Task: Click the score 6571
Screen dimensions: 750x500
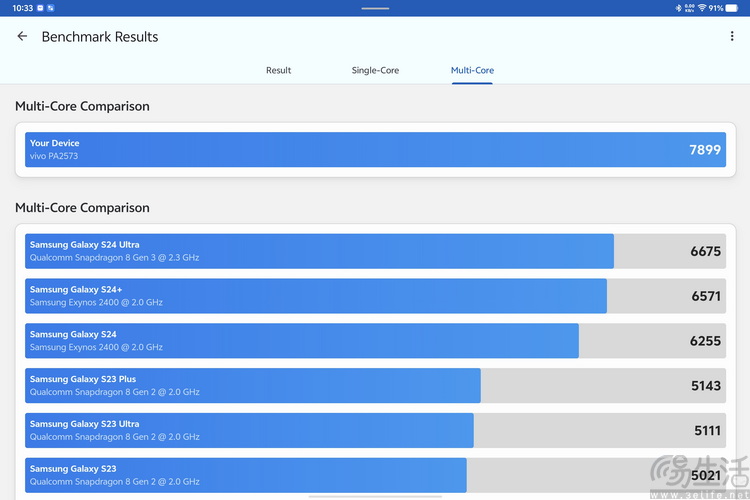Action: coord(706,296)
